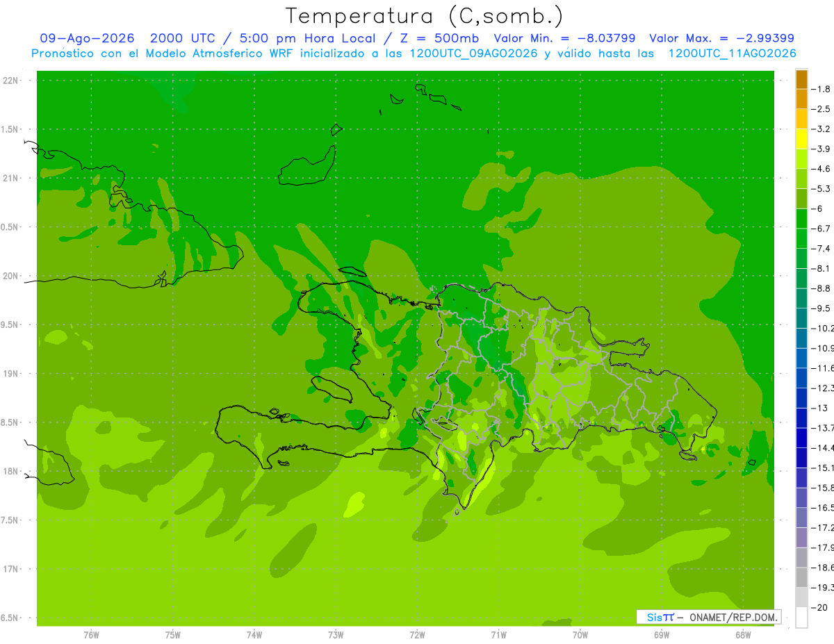Select the "1200UTC_11AGO2026" valid-until text
The image size is (834, 644).
click(732, 53)
